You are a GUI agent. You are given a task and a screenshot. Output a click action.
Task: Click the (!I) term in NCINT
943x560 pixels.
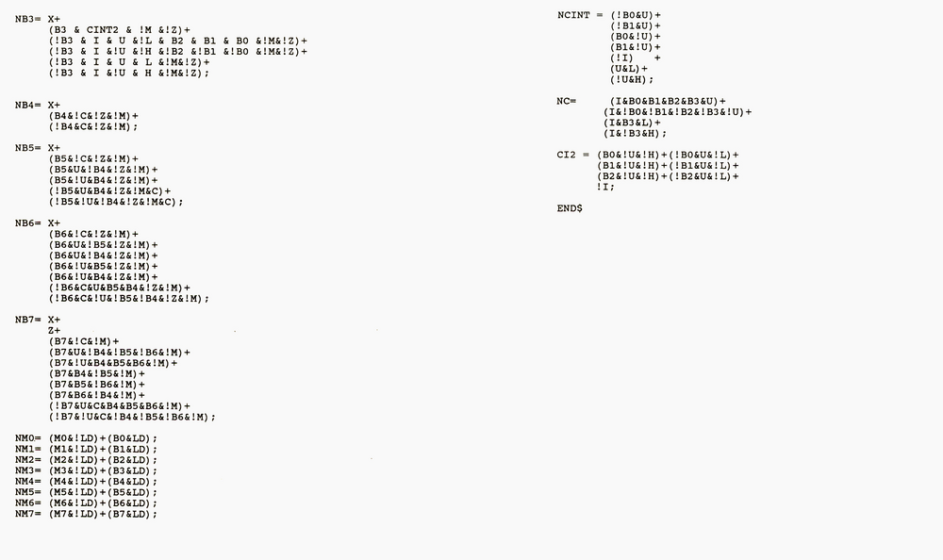point(623,58)
